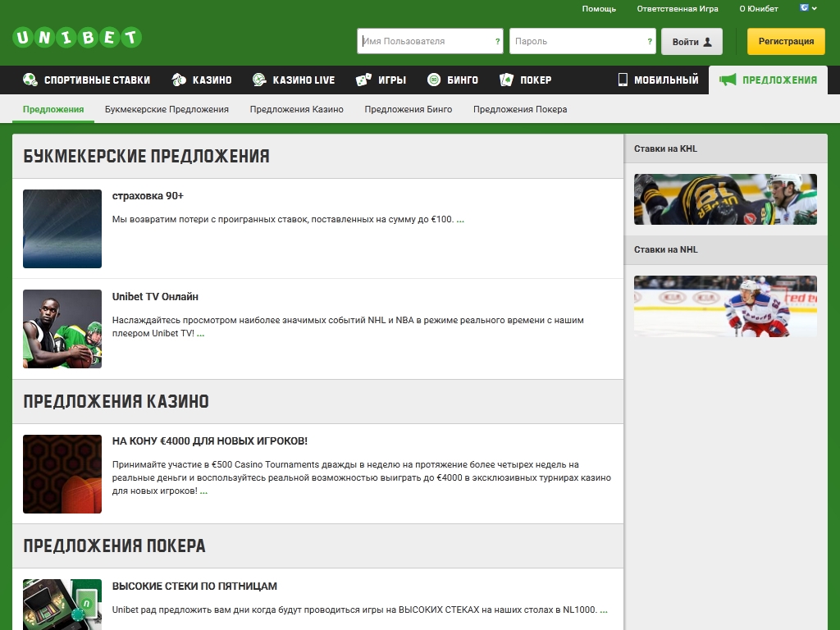Click the yellow Регистрация button
The height and width of the screenshot is (630, 840).
(x=785, y=41)
